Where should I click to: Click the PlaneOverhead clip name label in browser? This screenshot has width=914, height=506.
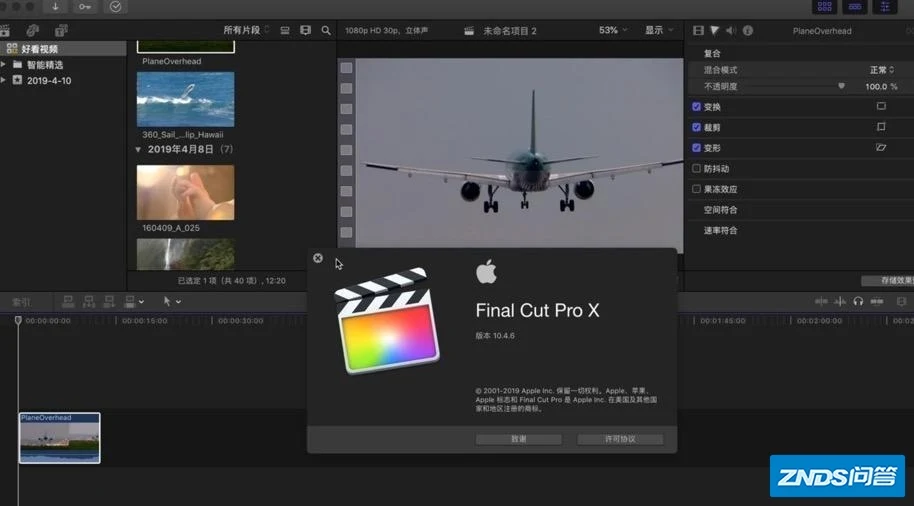pyautogui.click(x=171, y=61)
